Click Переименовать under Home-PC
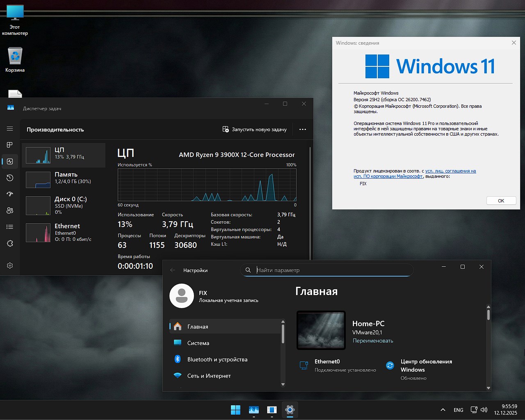 click(x=372, y=341)
